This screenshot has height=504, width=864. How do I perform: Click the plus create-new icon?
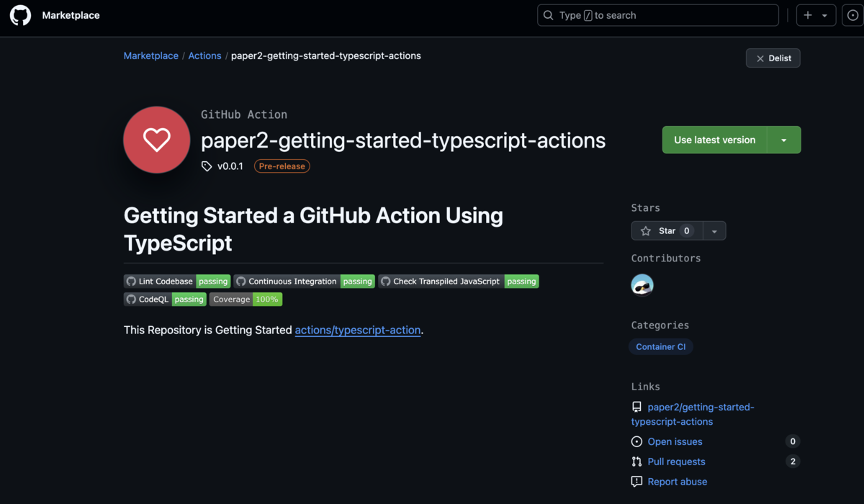click(808, 15)
